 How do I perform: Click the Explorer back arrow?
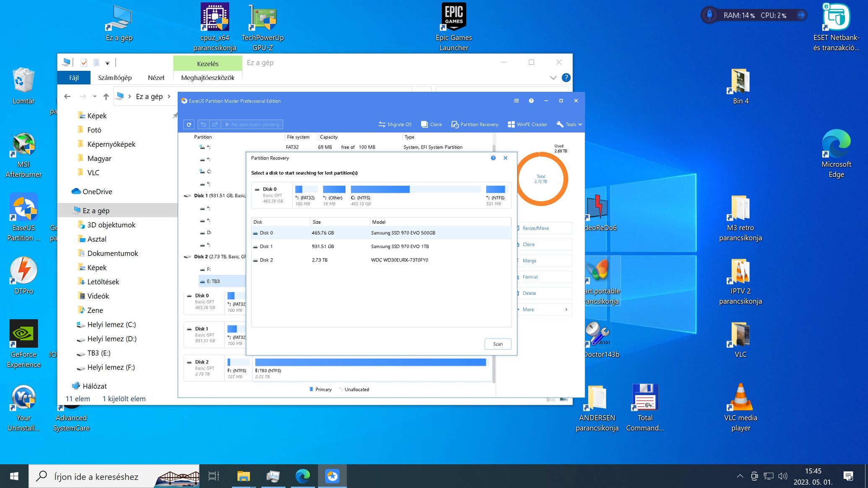pyautogui.click(x=67, y=97)
